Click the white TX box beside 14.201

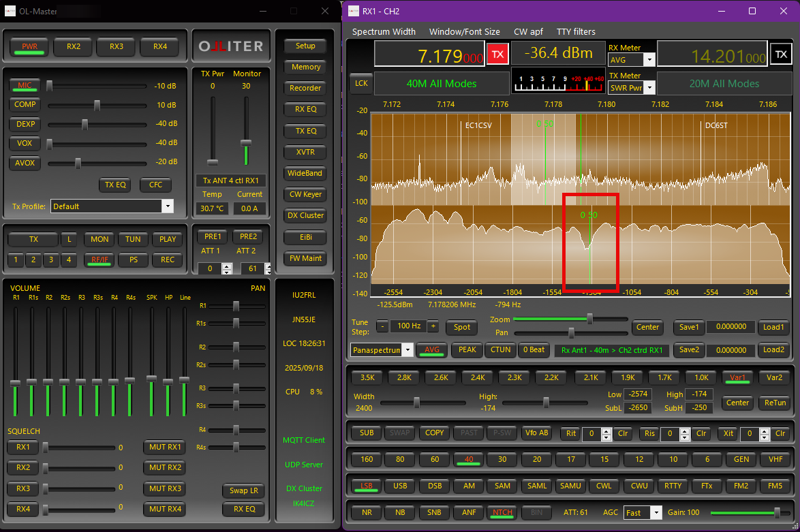(x=781, y=54)
